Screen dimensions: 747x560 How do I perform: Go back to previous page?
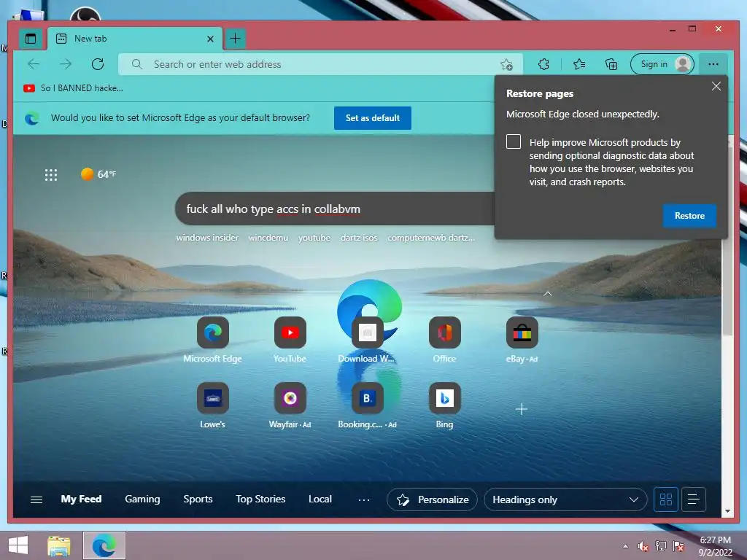(34, 64)
